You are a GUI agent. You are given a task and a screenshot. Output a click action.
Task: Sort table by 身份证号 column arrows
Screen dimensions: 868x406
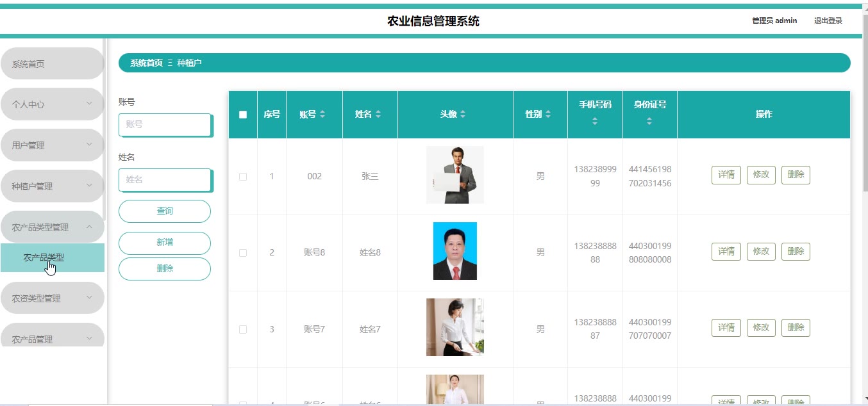click(649, 121)
